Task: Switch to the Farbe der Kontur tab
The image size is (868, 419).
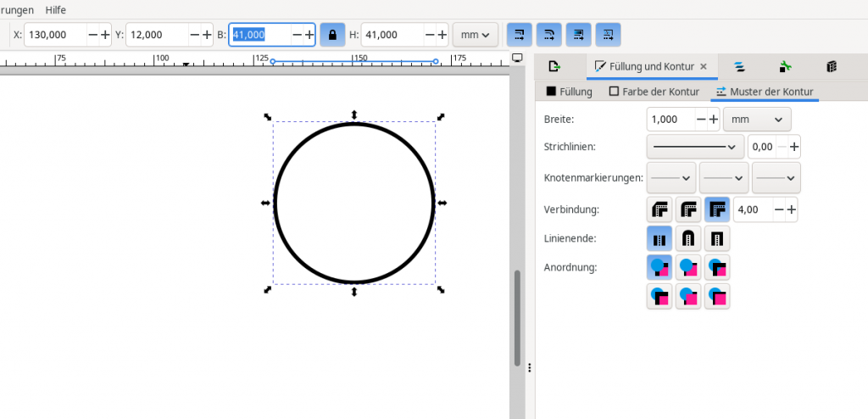Action: coord(654,92)
